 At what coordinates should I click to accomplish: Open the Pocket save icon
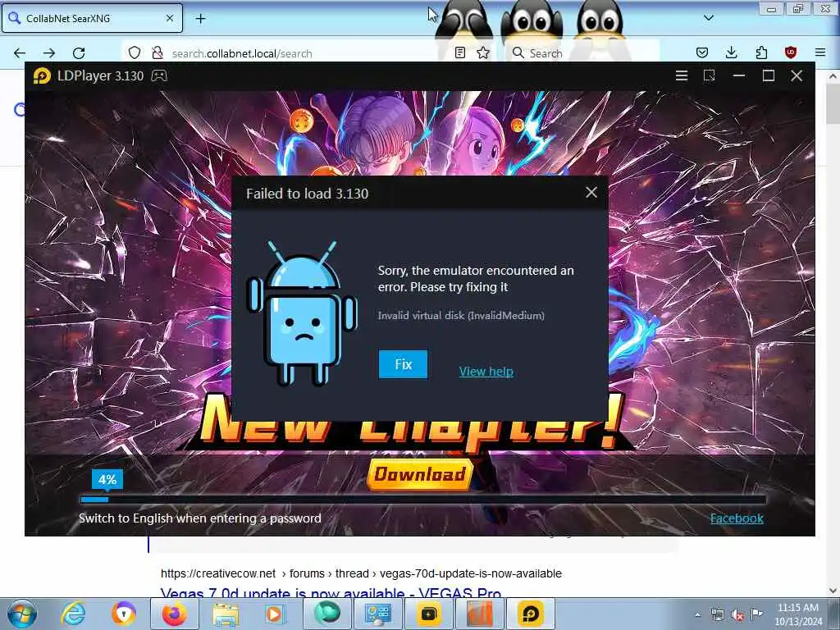(702, 52)
